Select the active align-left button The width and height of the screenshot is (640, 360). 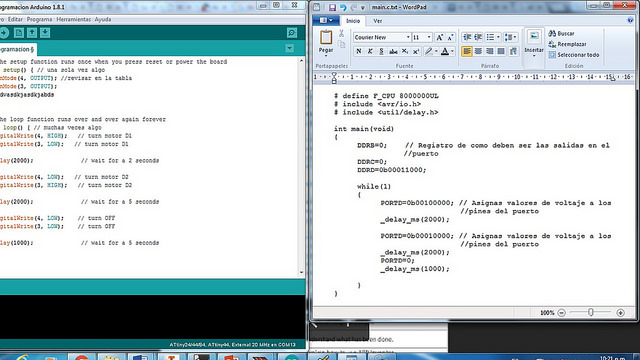467,51
